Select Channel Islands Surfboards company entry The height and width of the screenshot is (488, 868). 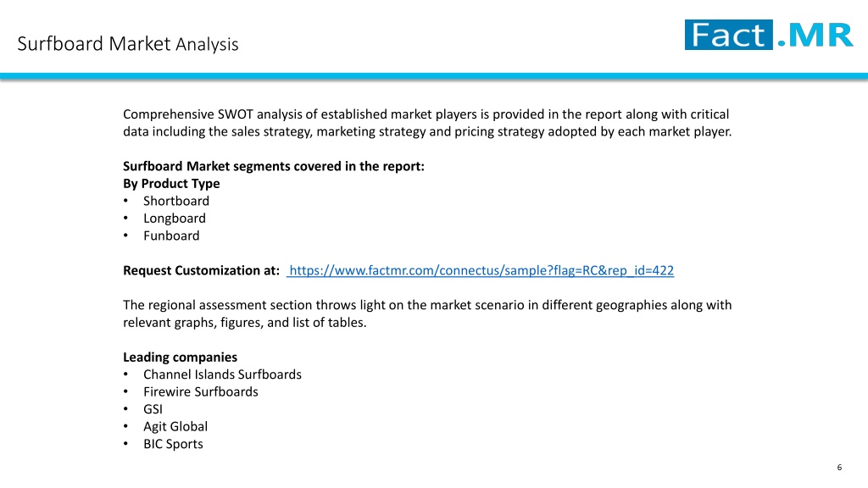click(x=222, y=374)
